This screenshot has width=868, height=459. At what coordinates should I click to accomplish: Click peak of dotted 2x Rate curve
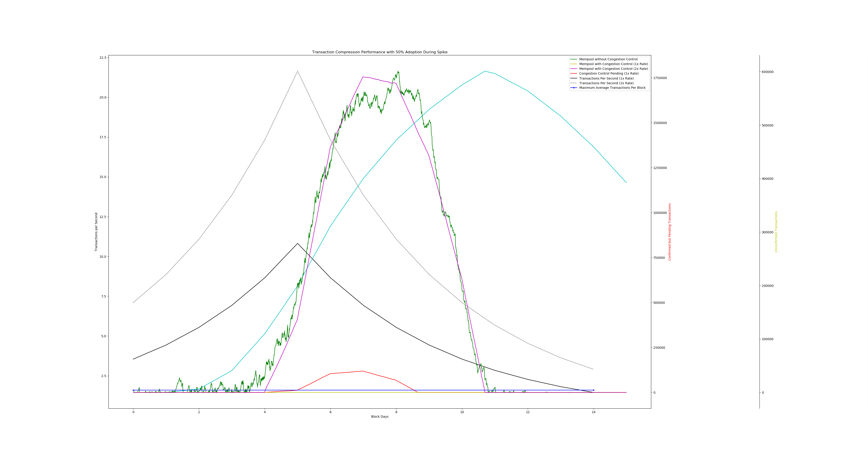(x=297, y=71)
